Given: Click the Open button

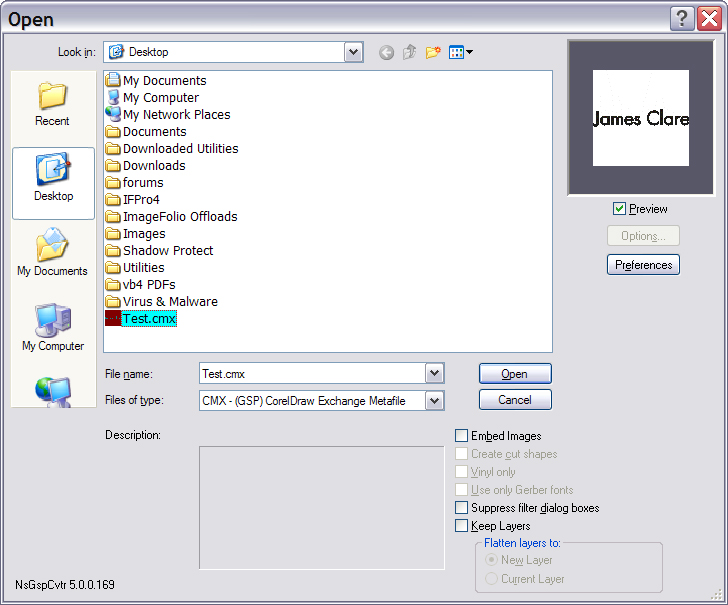Looking at the screenshot, I should [x=515, y=374].
